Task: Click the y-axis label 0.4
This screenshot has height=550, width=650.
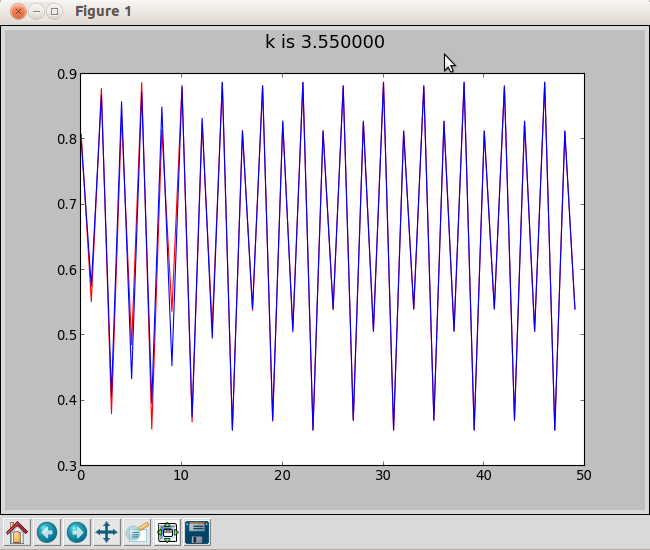Action: (x=67, y=400)
